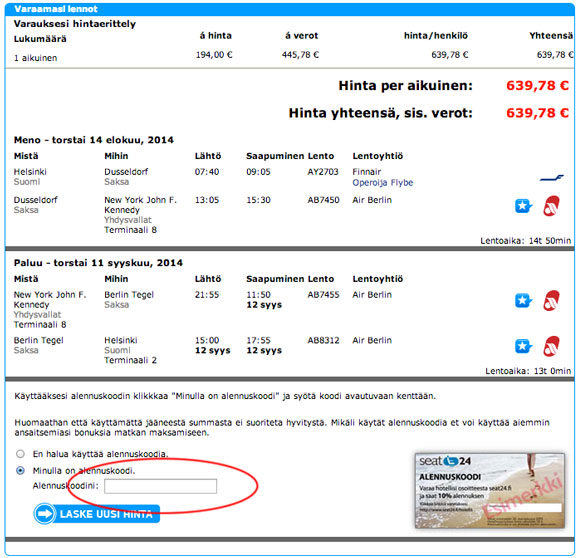The width and height of the screenshot is (578, 558).
Task: Click flight number AB8312
Action: 323,340
